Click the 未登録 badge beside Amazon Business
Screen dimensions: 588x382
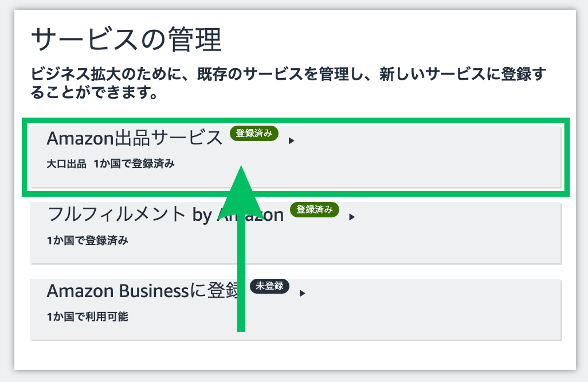click(x=269, y=286)
